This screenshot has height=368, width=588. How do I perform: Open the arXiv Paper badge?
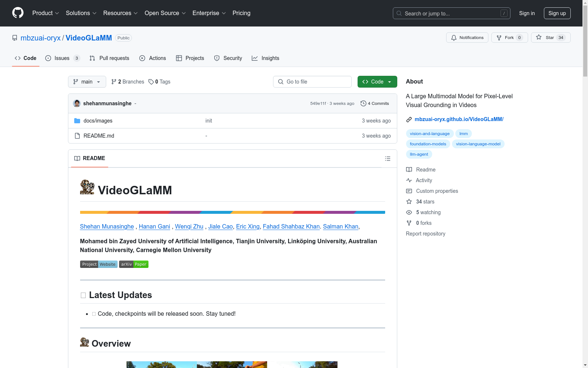coord(134,264)
